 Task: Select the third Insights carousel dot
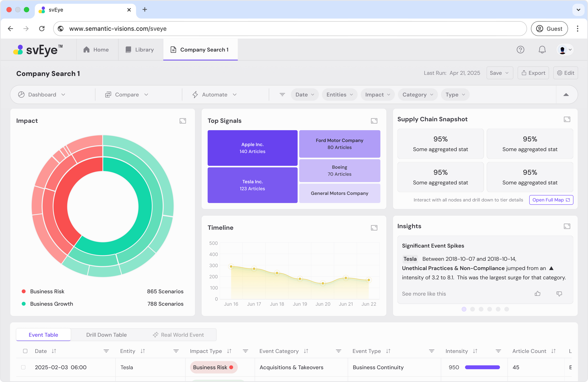pyautogui.click(x=481, y=309)
